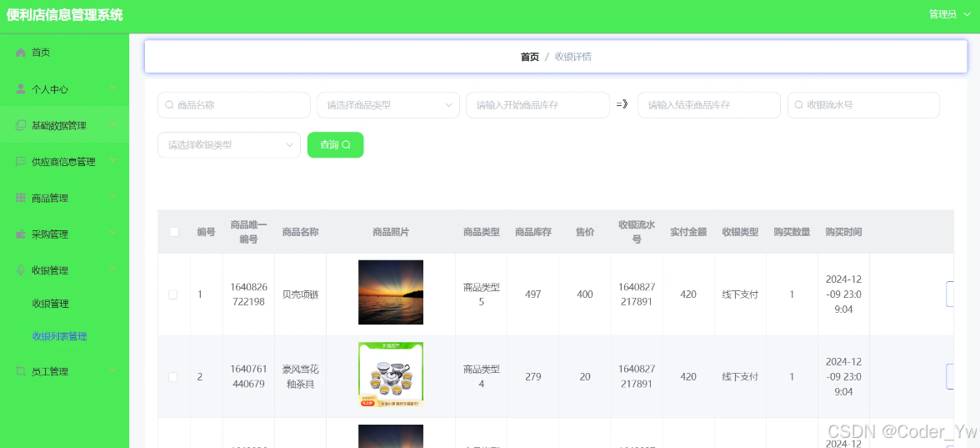This screenshot has width=980, height=448.
Task: Open the 商品管理 menu
Action: click(x=64, y=198)
